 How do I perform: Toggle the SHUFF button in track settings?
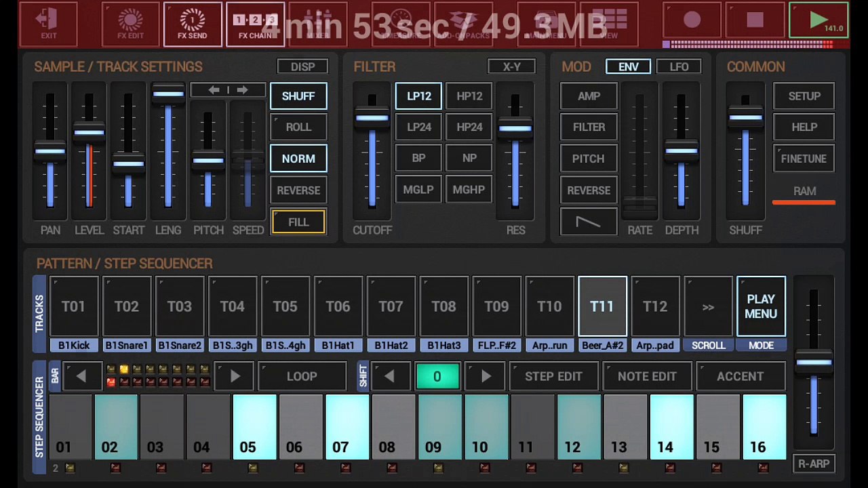[298, 96]
